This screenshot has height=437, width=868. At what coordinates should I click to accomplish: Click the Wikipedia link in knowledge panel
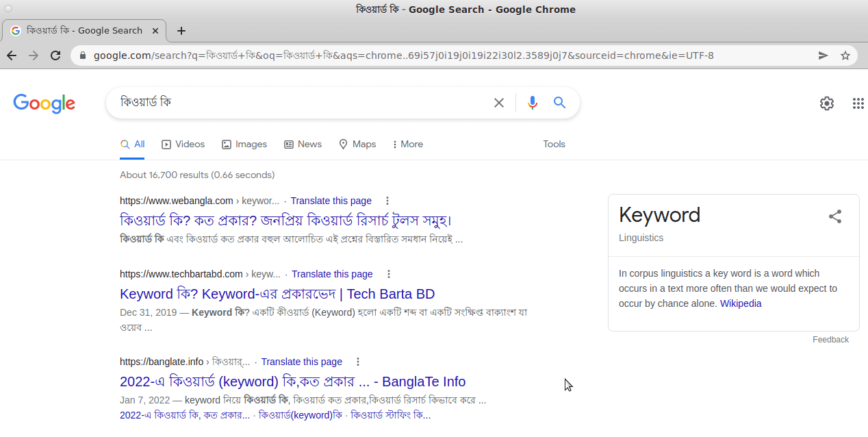click(740, 303)
